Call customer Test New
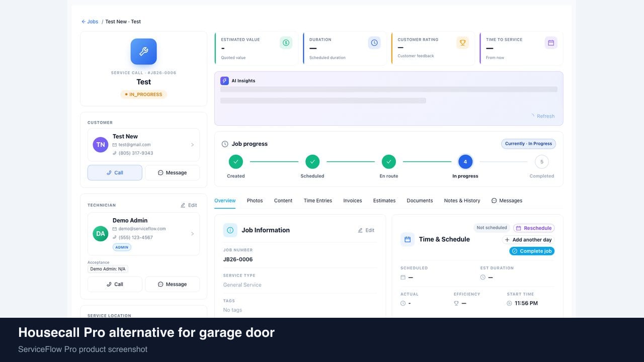The height and width of the screenshot is (362, 644). pyautogui.click(x=115, y=172)
